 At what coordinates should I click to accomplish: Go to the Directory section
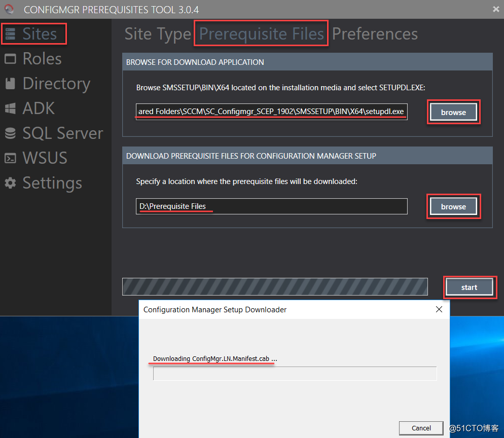point(56,84)
